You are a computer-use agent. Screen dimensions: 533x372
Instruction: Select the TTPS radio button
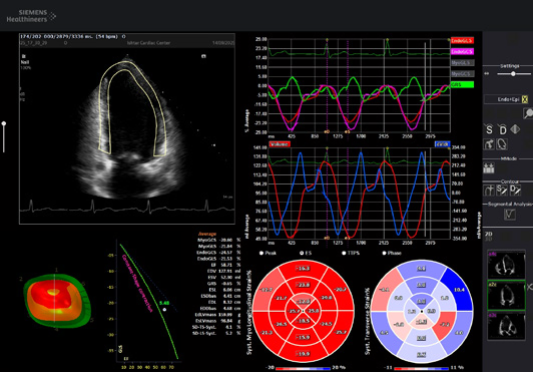tap(344, 253)
